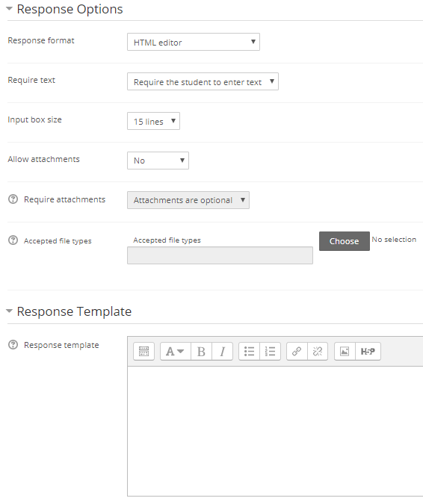Click the H5P insert icon
Viewport: 423px width, 504px height.
point(368,351)
